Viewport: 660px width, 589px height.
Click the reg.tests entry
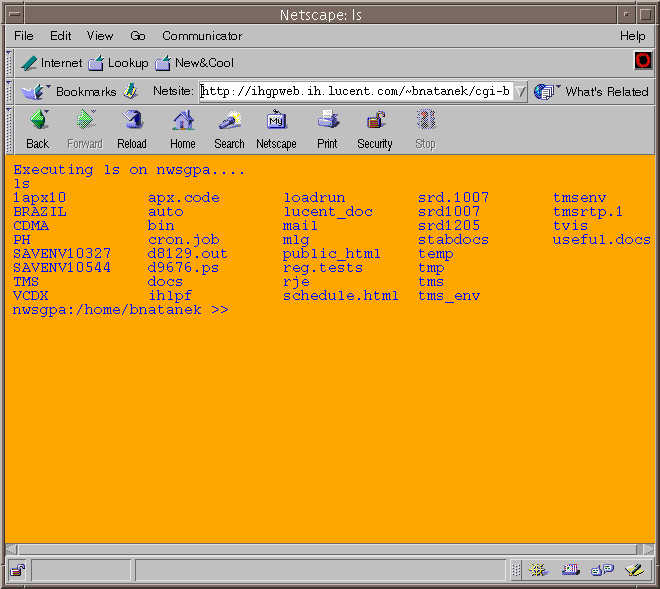(x=322, y=268)
